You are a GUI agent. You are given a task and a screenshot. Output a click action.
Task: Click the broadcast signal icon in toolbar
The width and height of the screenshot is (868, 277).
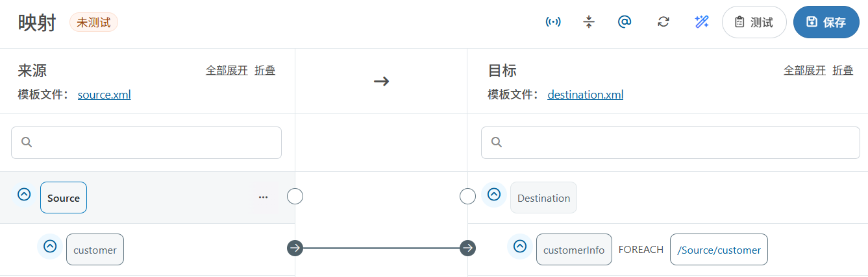pyautogui.click(x=553, y=22)
